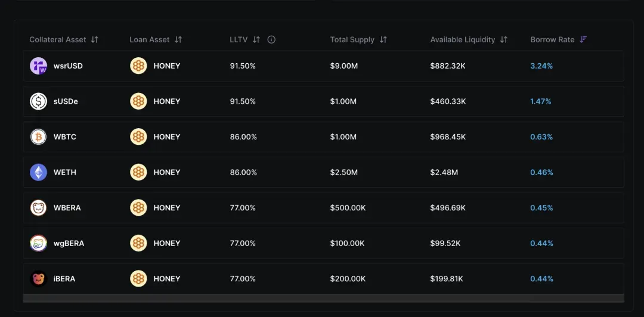
Task: Open the 3.24% borrow rate link
Action: pyautogui.click(x=541, y=66)
